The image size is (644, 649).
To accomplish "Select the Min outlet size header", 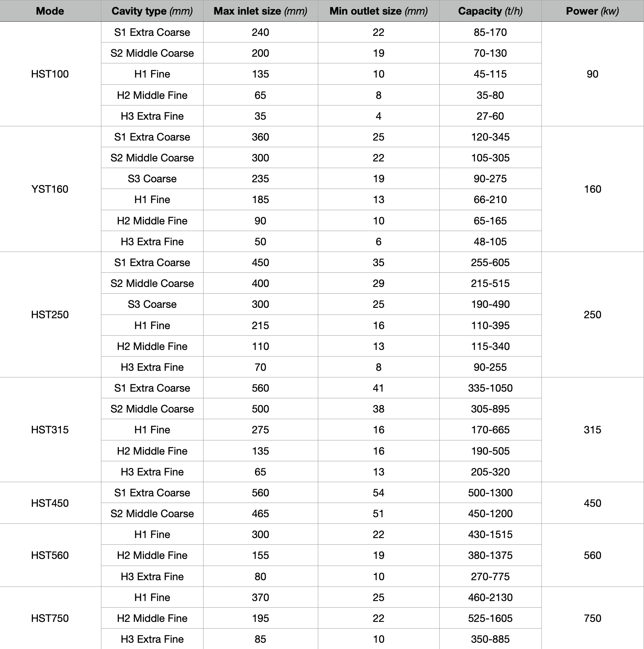I will click(378, 11).
